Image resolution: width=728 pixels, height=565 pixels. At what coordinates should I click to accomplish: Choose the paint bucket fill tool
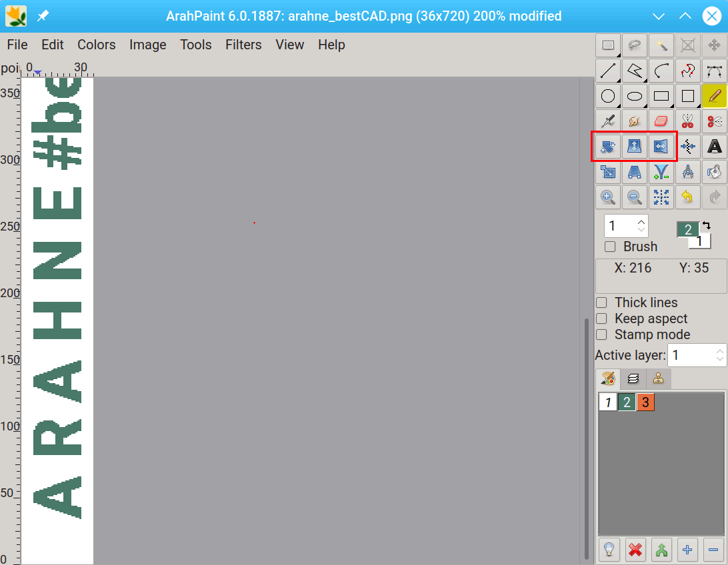[714, 172]
